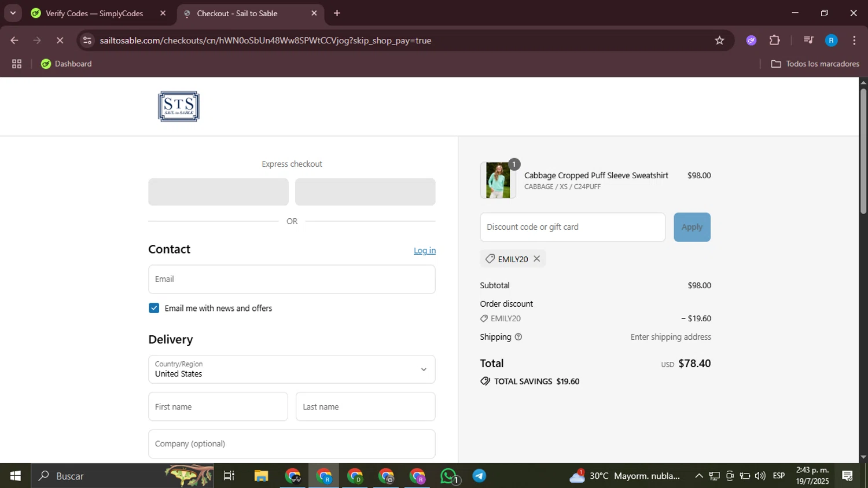This screenshot has height=488, width=868.
Task: Open the tab search dropdown arrow
Action: pos(13,13)
